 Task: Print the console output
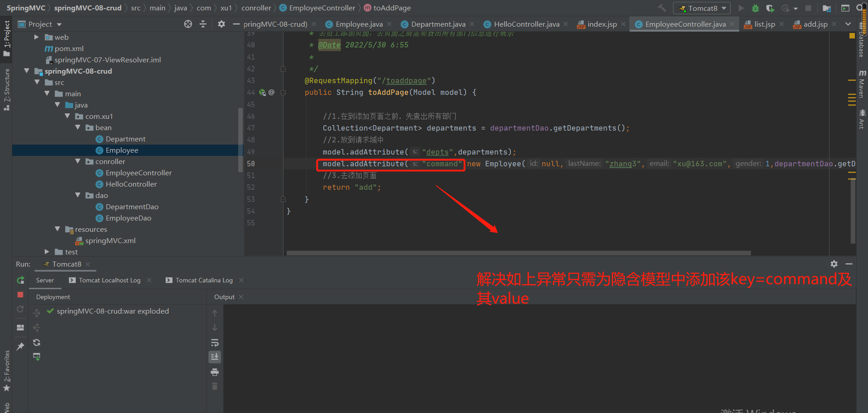pos(215,372)
